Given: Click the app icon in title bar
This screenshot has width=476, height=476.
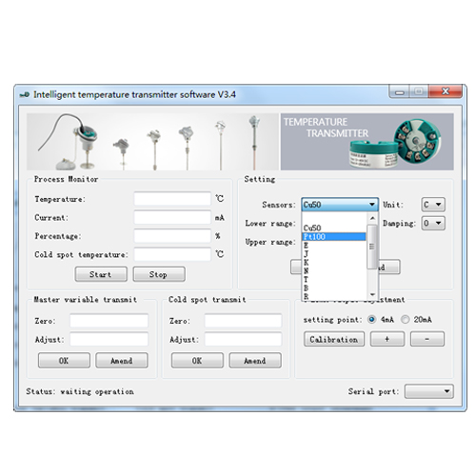Looking at the screenshot, I should (x=25, y=94).
